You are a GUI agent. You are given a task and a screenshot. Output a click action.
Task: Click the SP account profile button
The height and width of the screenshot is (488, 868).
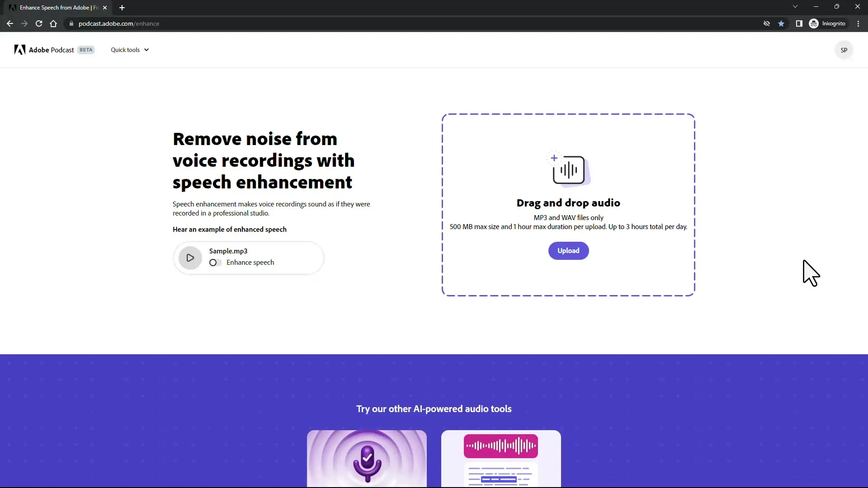[x=844, y=50]
